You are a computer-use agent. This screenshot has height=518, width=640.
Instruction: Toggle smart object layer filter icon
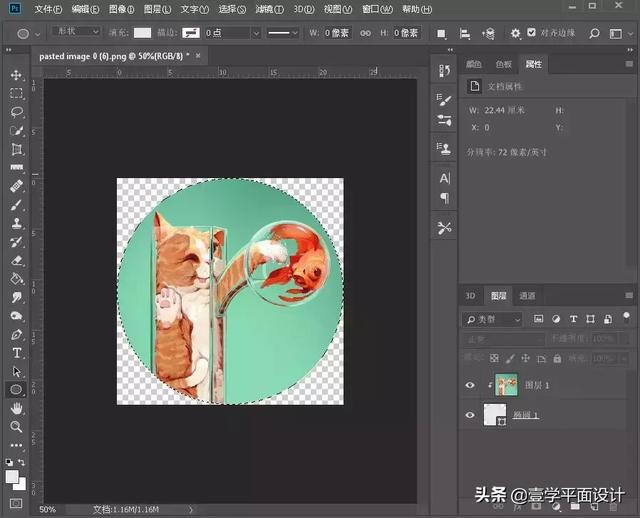click(x=608, y=319)
